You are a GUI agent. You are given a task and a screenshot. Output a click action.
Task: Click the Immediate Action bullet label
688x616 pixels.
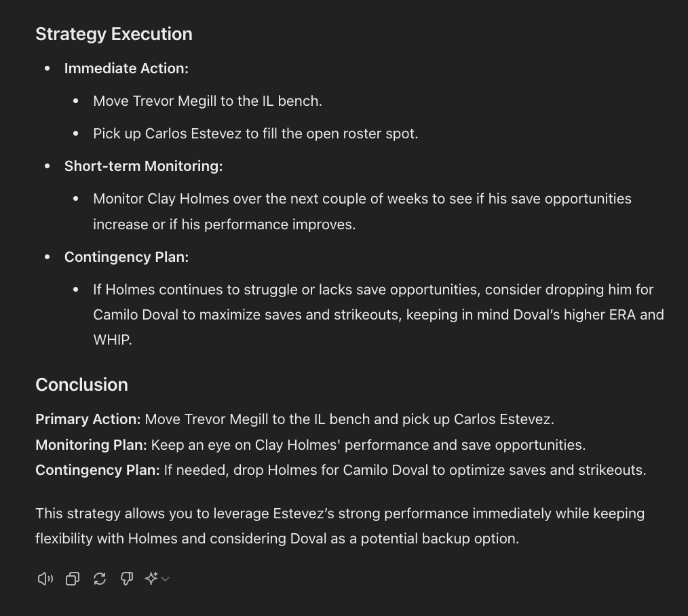[126, 69]
